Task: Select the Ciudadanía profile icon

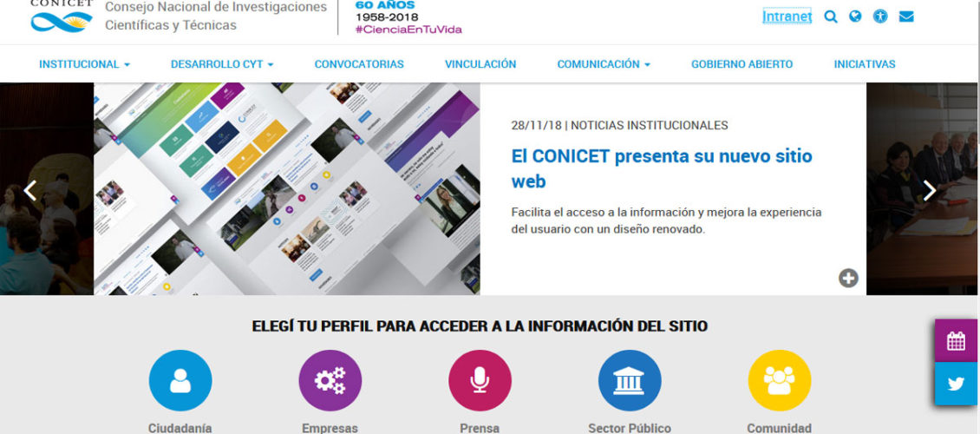Action: [180, 380]
